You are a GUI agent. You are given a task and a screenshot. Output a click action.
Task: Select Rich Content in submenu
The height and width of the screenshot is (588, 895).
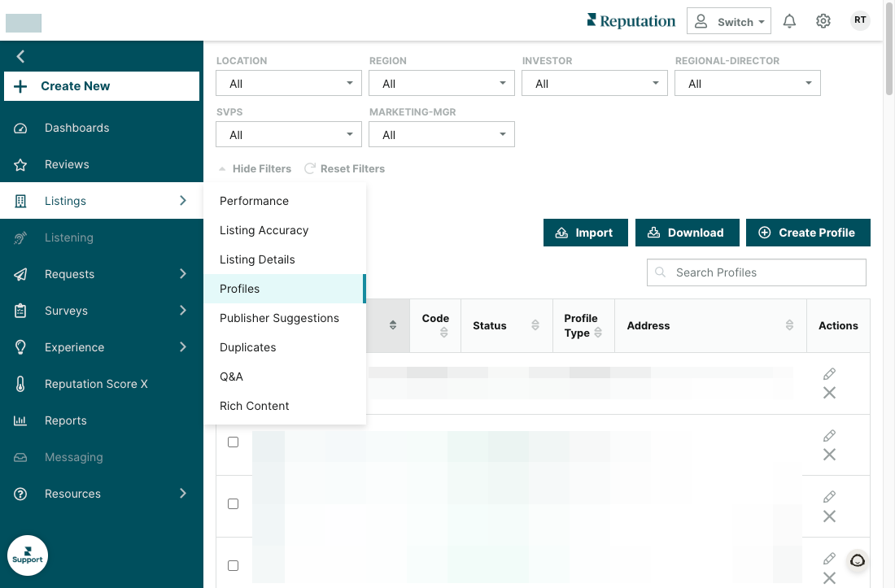point(284,406)
